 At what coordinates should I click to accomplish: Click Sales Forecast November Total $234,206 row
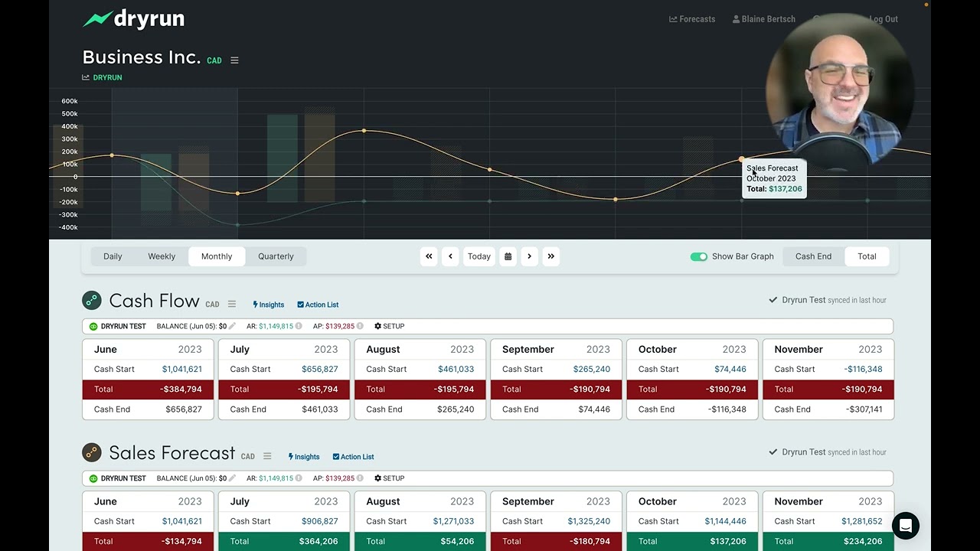coord(828,541)
